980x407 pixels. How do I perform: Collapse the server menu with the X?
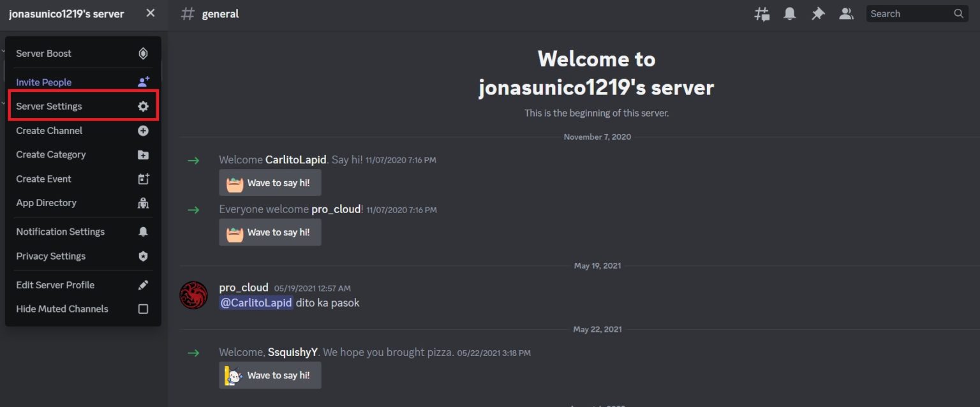click(x=150, y=12)
